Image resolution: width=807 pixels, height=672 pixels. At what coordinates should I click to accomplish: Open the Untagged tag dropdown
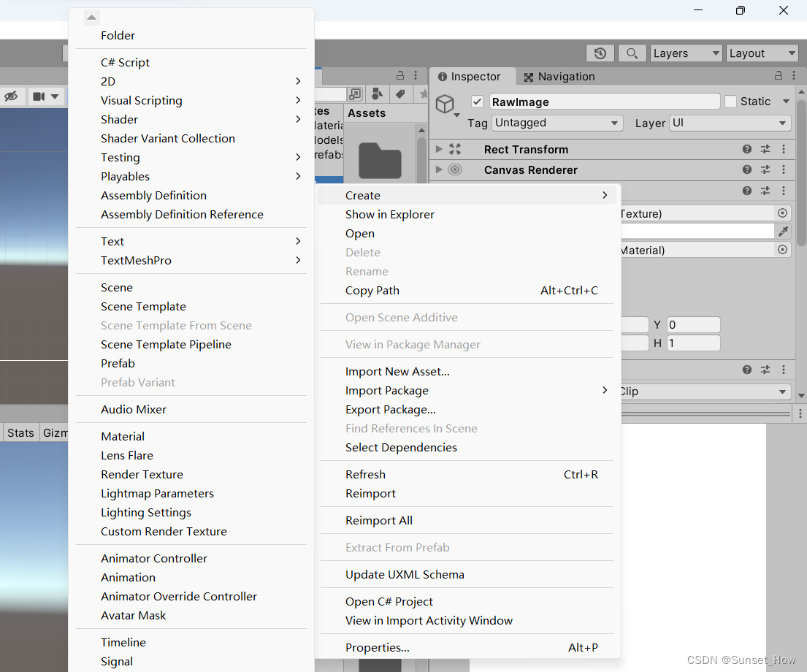coord(557,123)
